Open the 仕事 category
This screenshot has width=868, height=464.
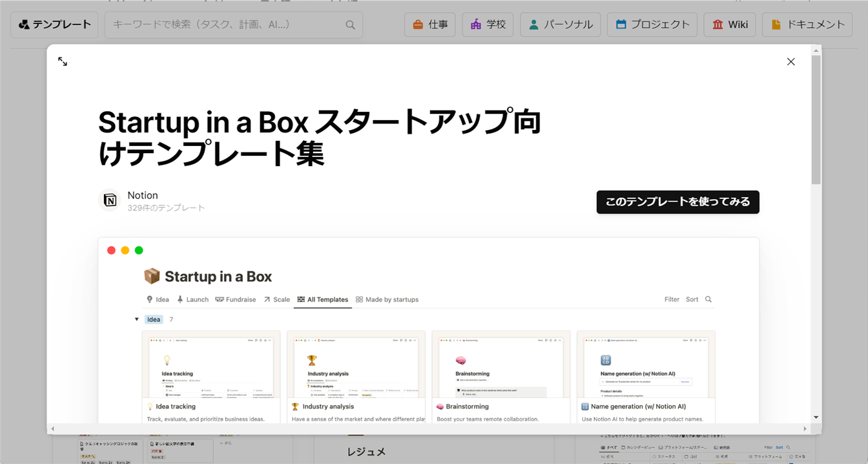coord(429,25)
